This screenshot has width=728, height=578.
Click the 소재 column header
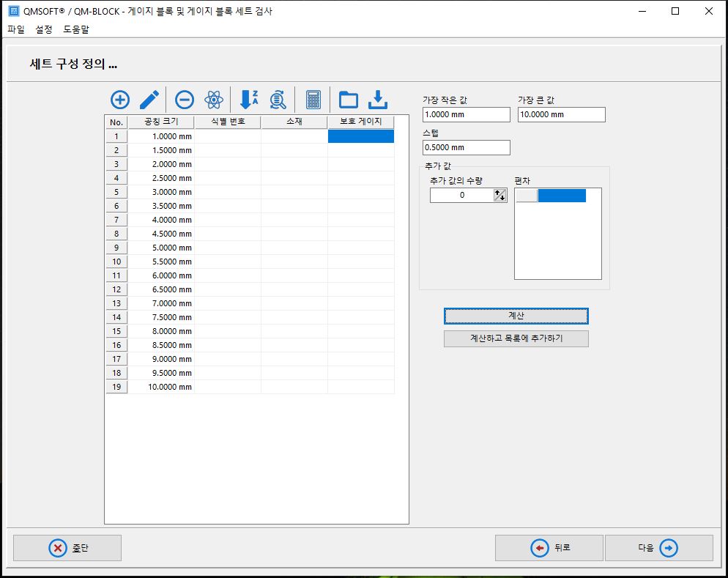[x=294, y=122]
